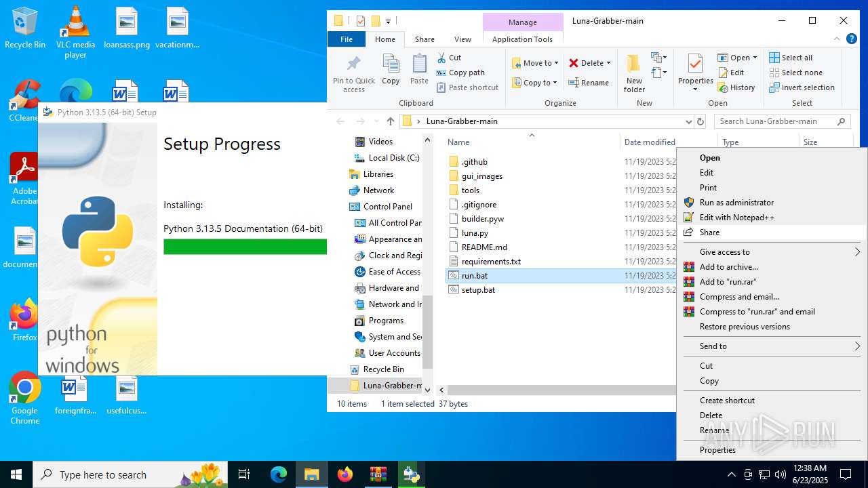The height and width of the screenshot is (488, 868).
Task: Click Copy path in the ribbon
Action: click(460, 73)
